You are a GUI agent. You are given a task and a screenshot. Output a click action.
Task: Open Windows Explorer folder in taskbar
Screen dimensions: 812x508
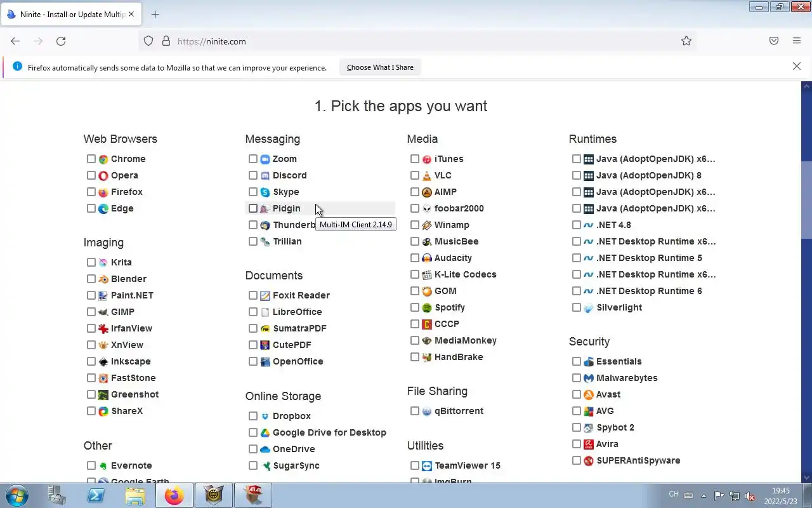(135, 495)
